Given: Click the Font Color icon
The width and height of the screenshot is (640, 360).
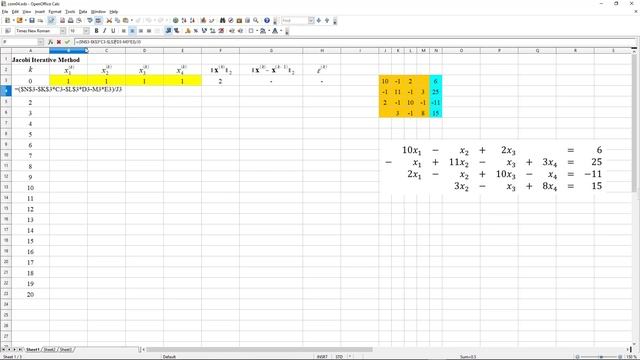Looking at the screenshot, I should (x=275, y=31).
